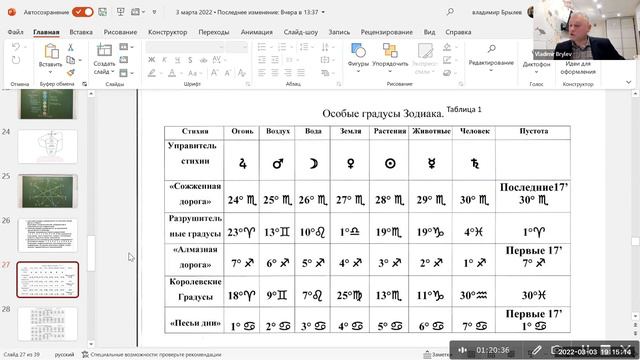Click Создать слайд button
This screenshot has width=640, height=360.
pos(104,59)
